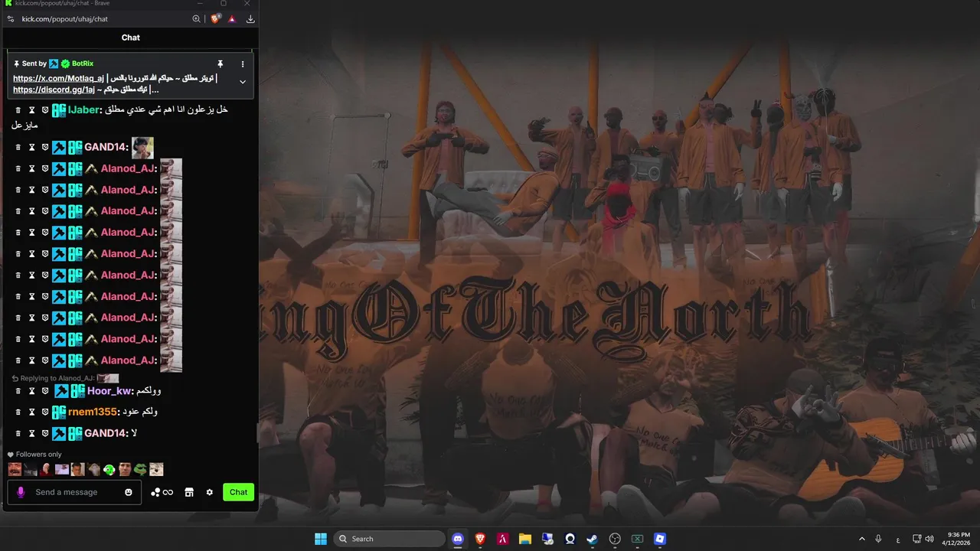Timeout user rnem1355
This screenshot has width=980, height=551.
tap(32, 412)
